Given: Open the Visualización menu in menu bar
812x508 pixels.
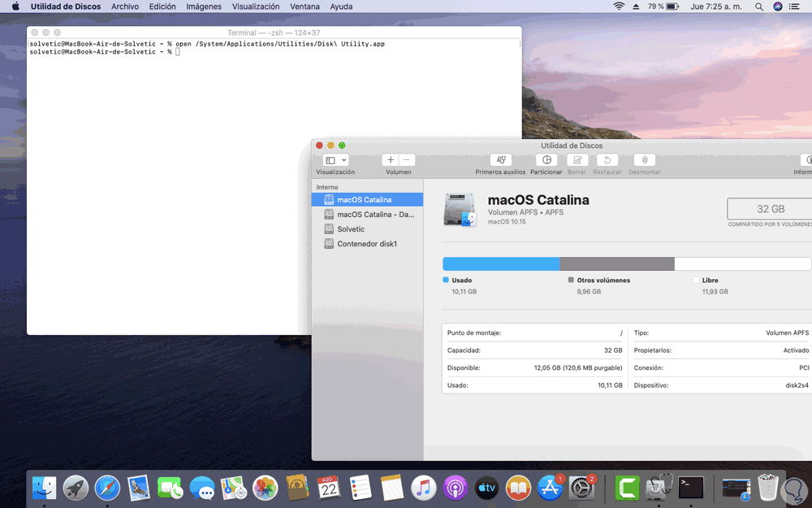Looking at the screenshot, I should [256, 7].
